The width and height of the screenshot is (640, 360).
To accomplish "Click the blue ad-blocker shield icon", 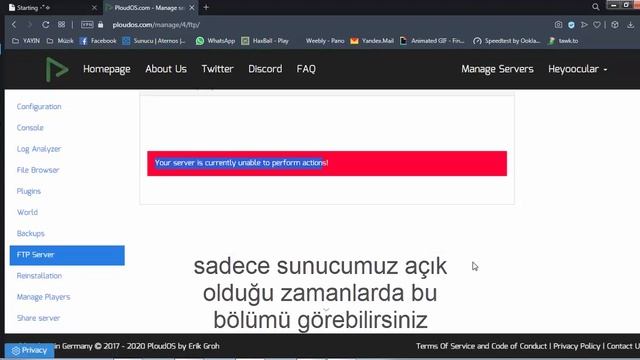I will tap(571, 25).
